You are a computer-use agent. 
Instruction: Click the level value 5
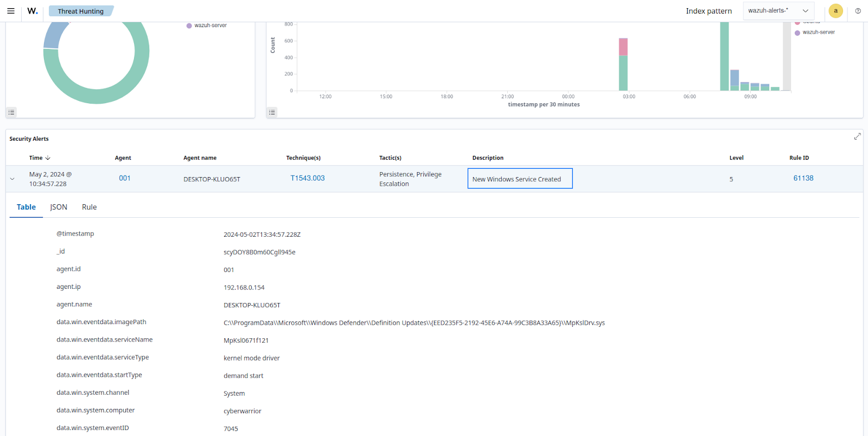point(731,179)
